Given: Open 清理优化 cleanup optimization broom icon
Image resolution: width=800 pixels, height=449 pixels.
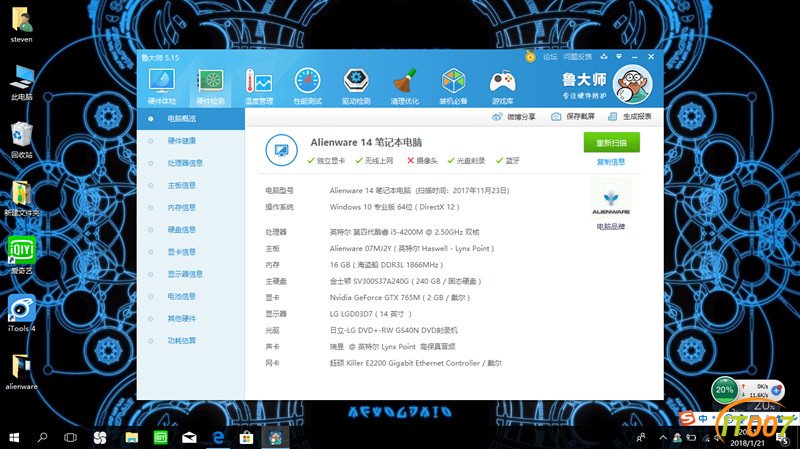Looking at the screenshot, I should 405,86.
